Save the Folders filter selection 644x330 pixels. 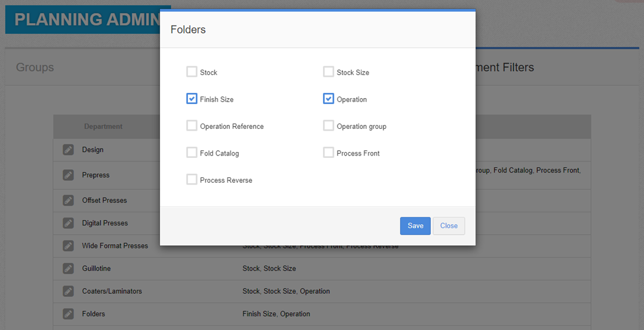(415, 226)
